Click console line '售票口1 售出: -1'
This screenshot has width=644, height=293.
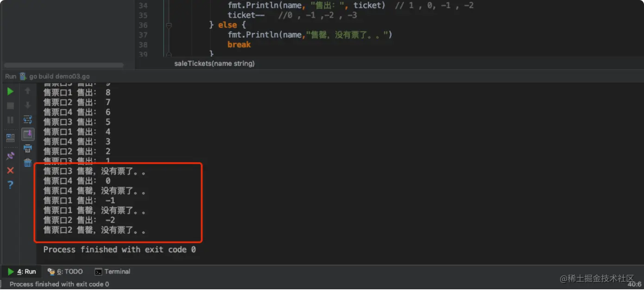pos(79,200)
